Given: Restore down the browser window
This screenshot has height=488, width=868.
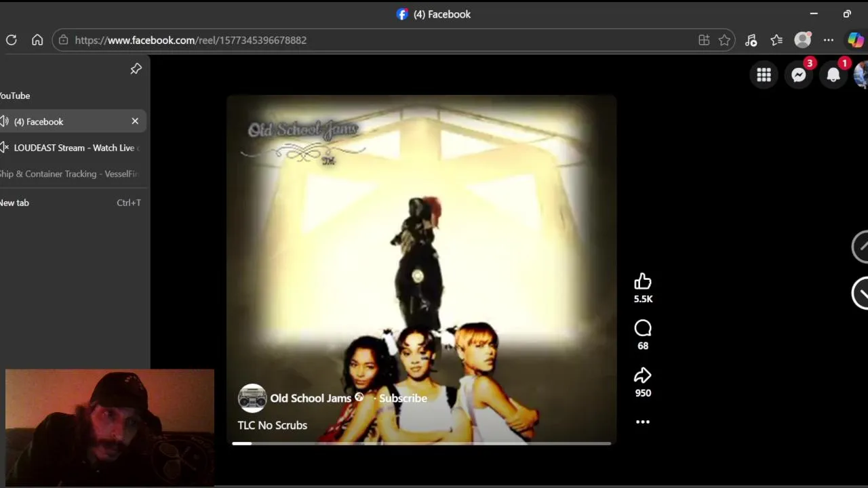Looking at the screenshot, I should (847, 14).
